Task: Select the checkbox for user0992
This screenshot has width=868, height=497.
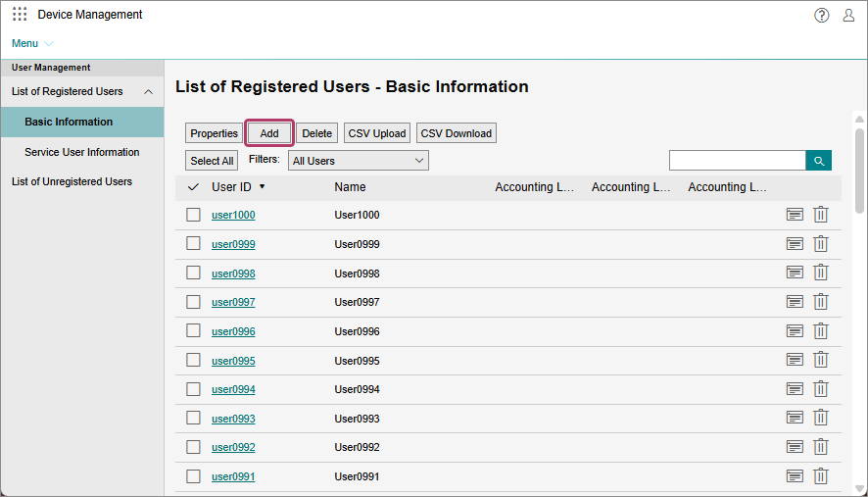Action: [193, 447]
